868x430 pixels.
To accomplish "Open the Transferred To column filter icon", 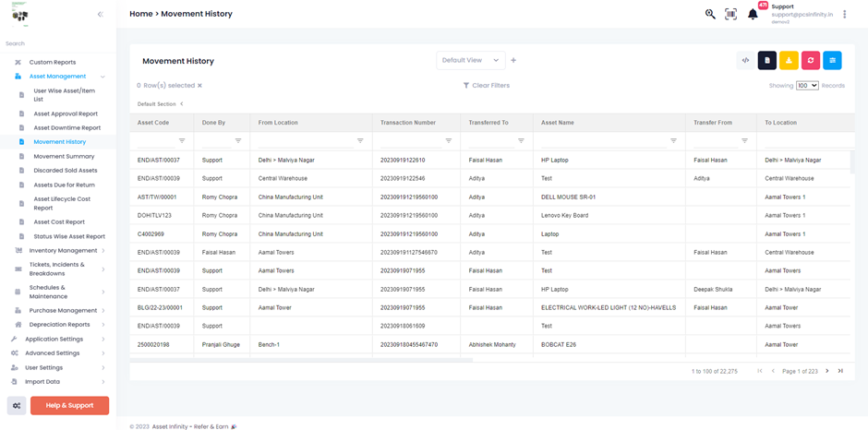I will click(x=521, y=140).
